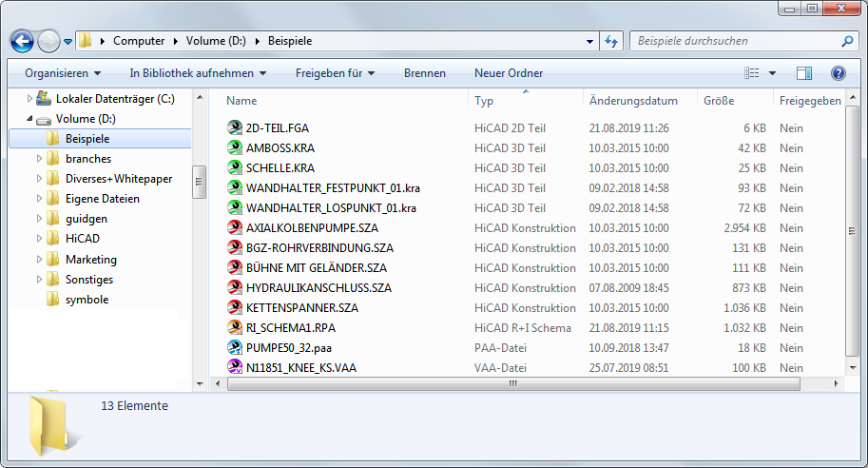Image resolution: width=868 pixels, height=468 pixels.
Task: Click the HYDRAULIKANSCHLUSS.SZA file icon
Action: (x=235, y=287)
